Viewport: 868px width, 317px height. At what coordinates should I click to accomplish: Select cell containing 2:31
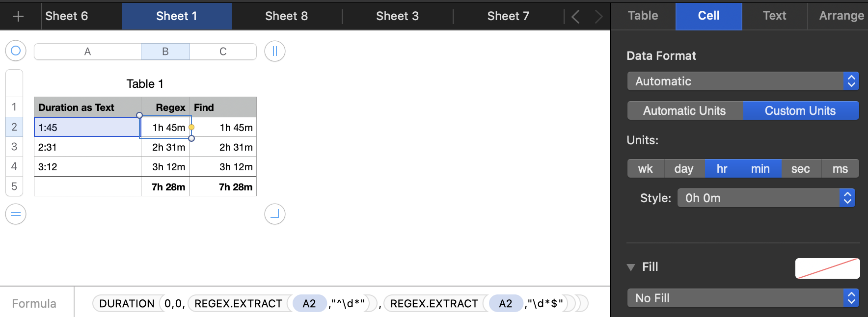(87, 147)
